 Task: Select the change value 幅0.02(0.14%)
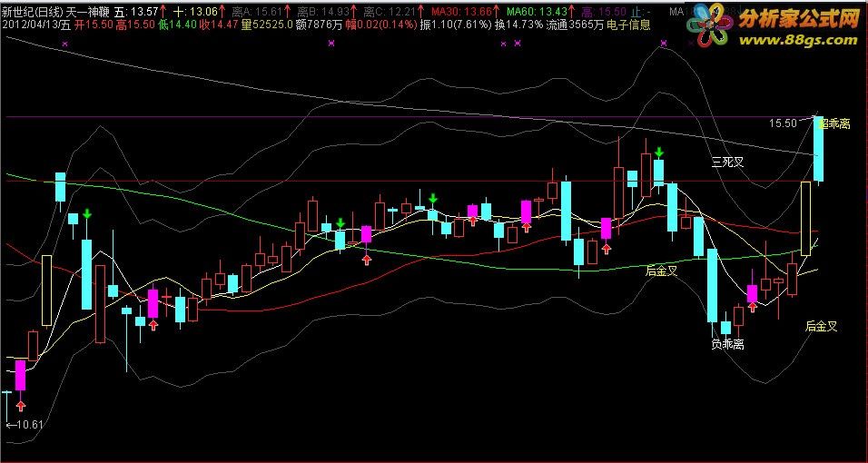(x=380, y=25)
